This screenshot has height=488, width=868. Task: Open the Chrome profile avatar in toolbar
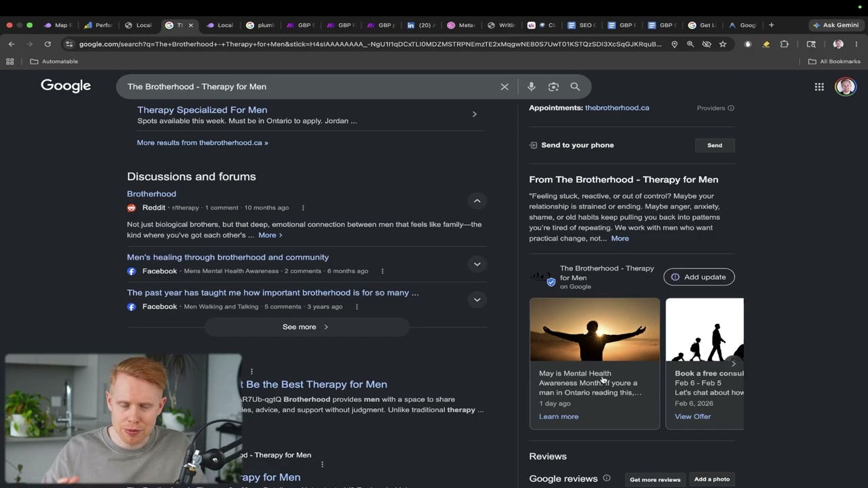coord(838,44)
